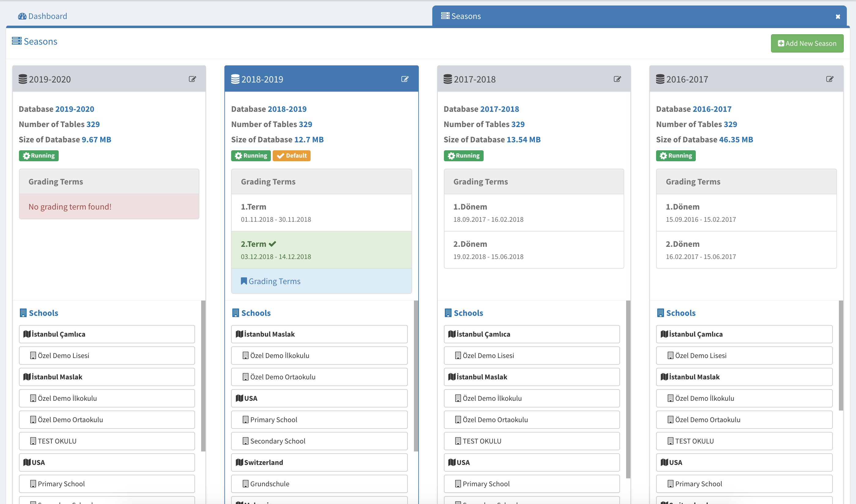
Task: Click the Schools building icon in 2017-2018
Action: point(448,313)
